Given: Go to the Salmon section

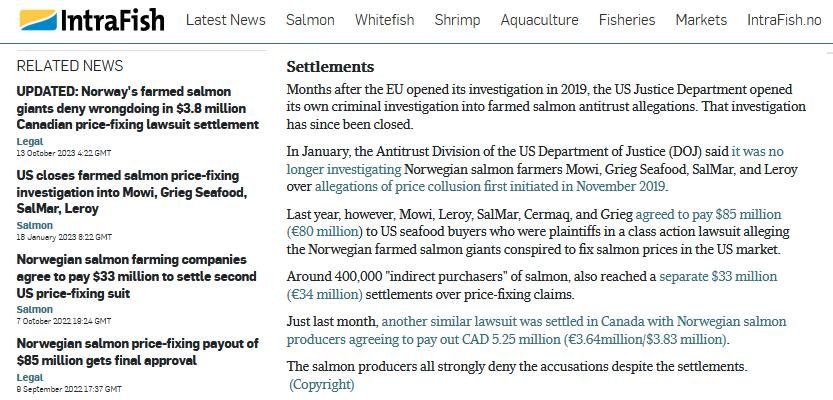Looking at the screenshot, I should 310,20.
